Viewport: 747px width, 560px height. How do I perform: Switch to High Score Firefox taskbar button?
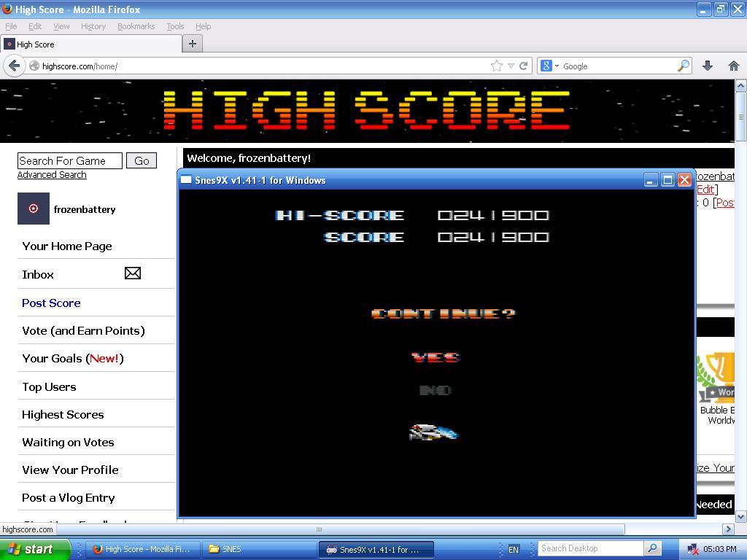[143, 549]
